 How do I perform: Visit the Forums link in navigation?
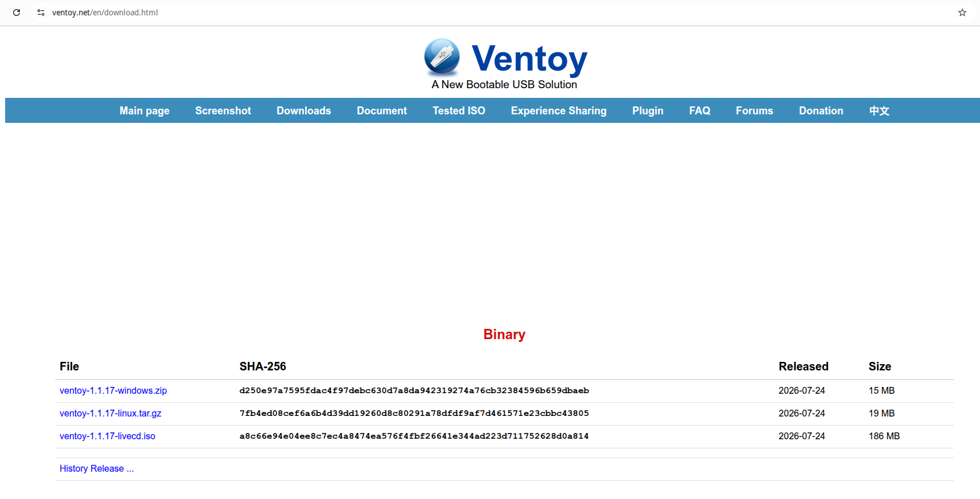tap(755, 111)
